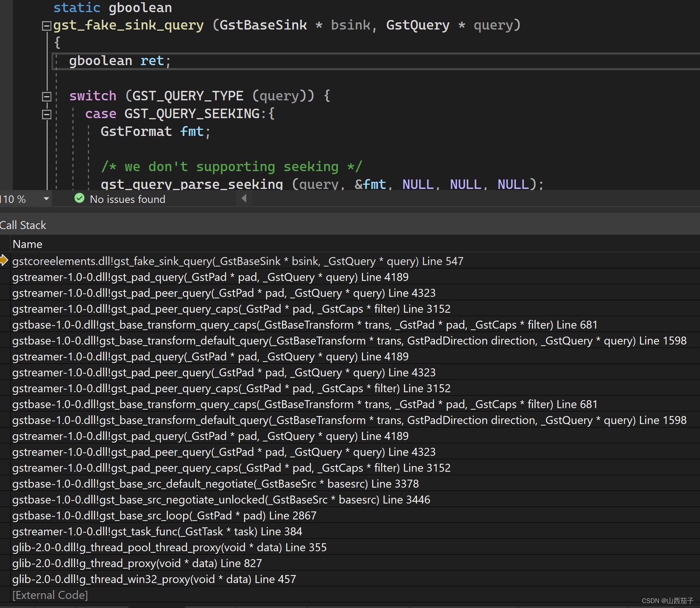Click the gst_fake_sink_query function name in code

click(x=128, y=25)
